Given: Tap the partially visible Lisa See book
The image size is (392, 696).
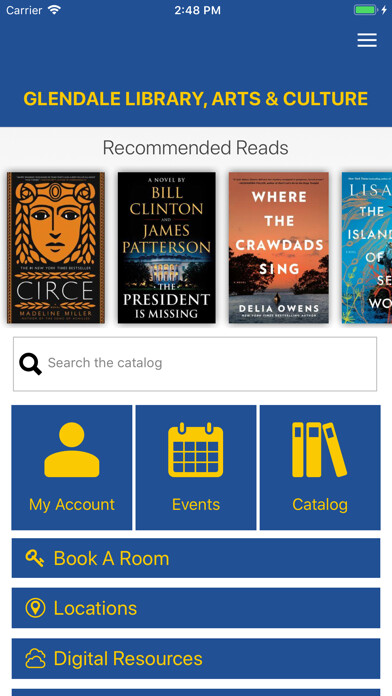Looking at the screenshot, I should point(367,248).
